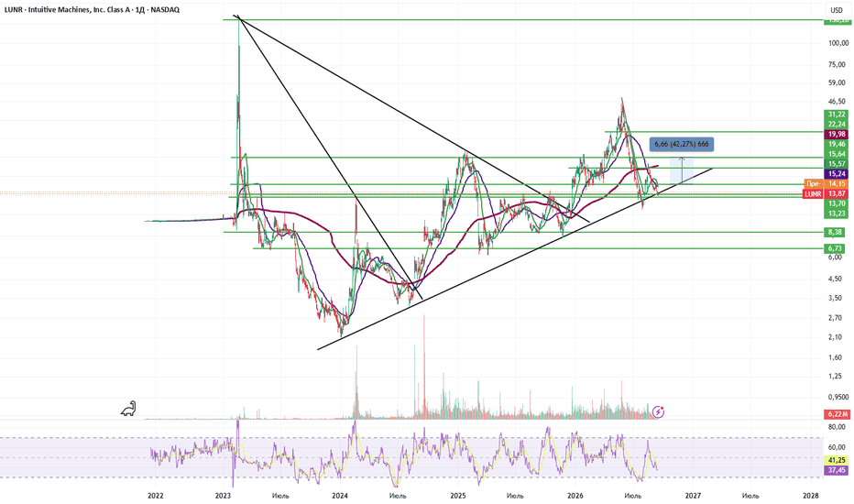Click the 100,00 mark on price scale
The width and height of the screenshot is (854, 504).
(838, 43)
